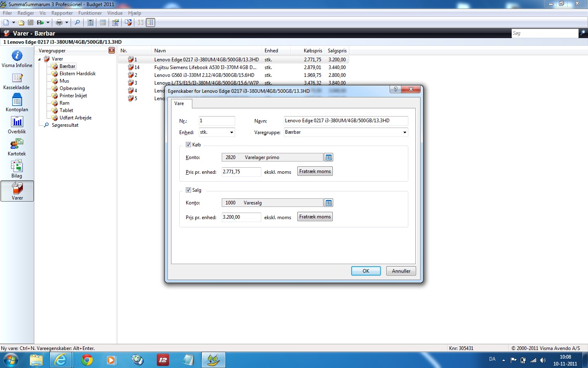Viewport: 588px width, 368px height.
Task: Close the Varegrupper panel
Action: click(111, 50)
